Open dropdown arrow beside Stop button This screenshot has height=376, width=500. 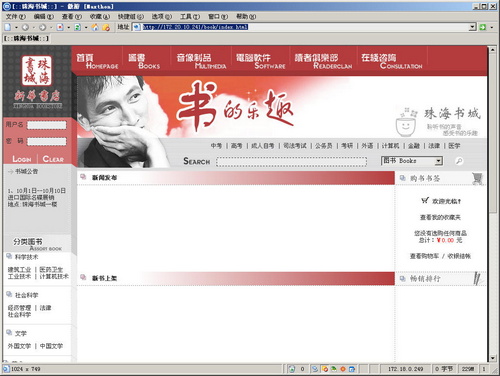tap(68, 27)
